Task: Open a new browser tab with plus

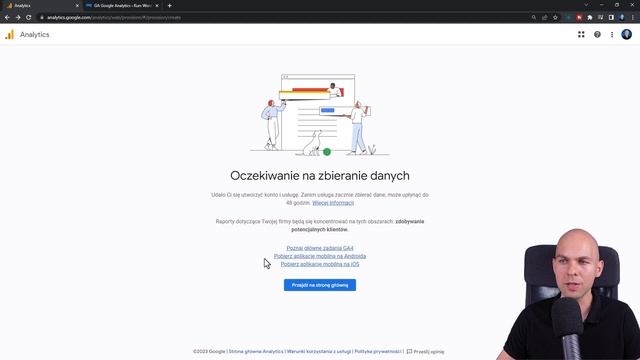Action: pyautogui.click(x=169, y=6)
